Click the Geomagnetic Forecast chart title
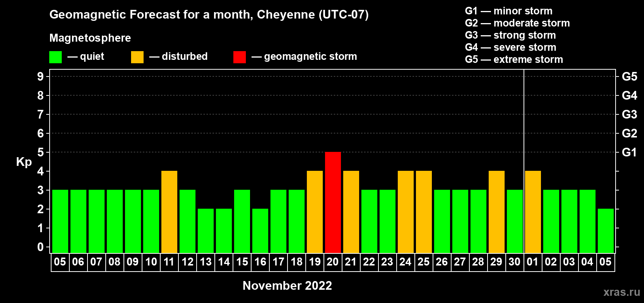This screenshot has width=644, height=303. tap(209, 15)
